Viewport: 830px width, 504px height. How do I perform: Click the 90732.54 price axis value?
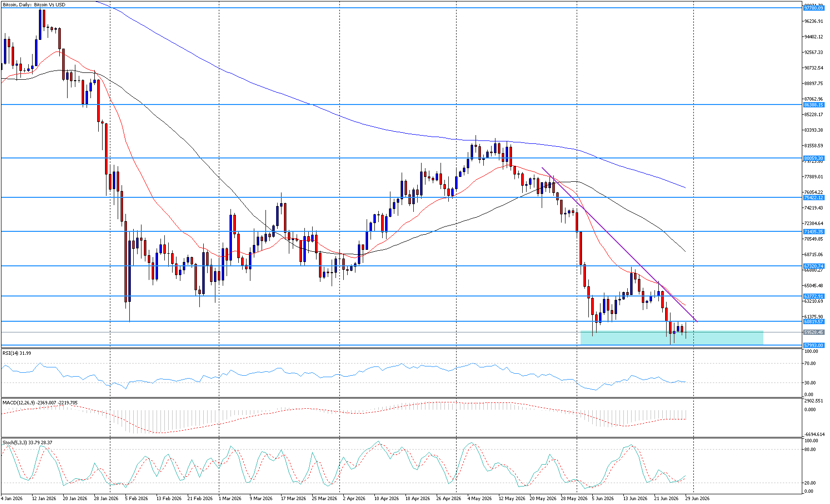coord(813,68)
